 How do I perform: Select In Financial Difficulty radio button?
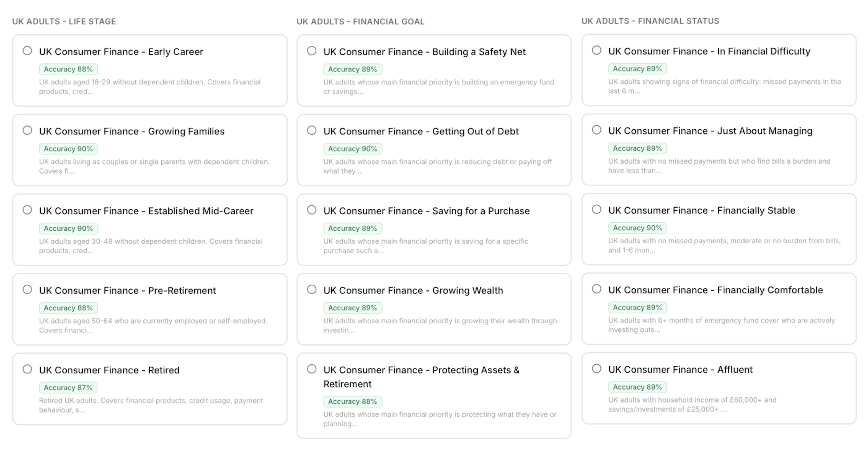pos(597,50)
